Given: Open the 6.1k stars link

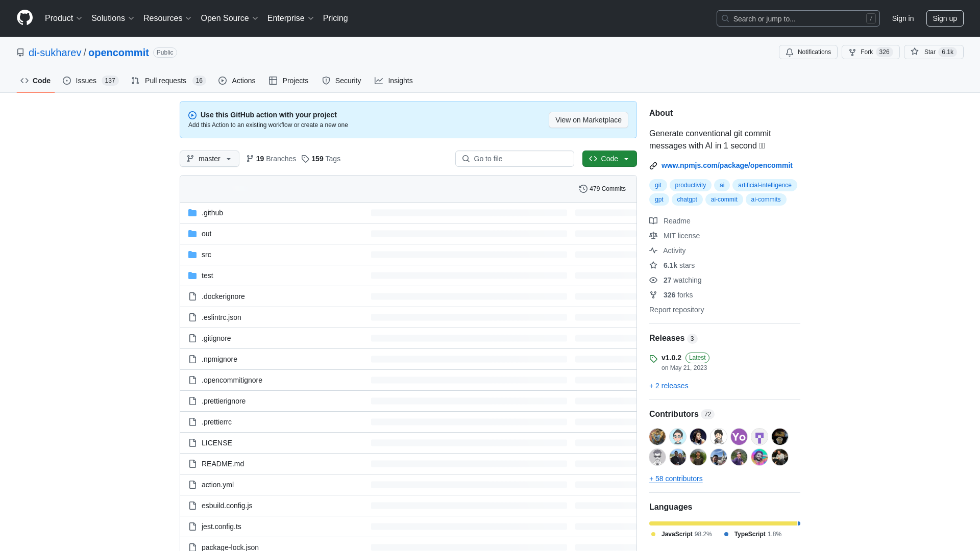Looking at the screenshot, I should (672, 265).
